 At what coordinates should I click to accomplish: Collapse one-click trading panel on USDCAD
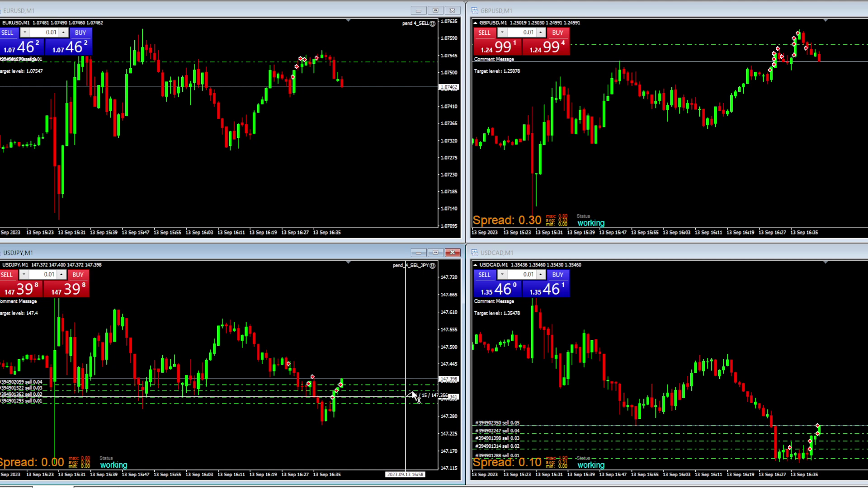pyautogui.click(x=475, y=265)
